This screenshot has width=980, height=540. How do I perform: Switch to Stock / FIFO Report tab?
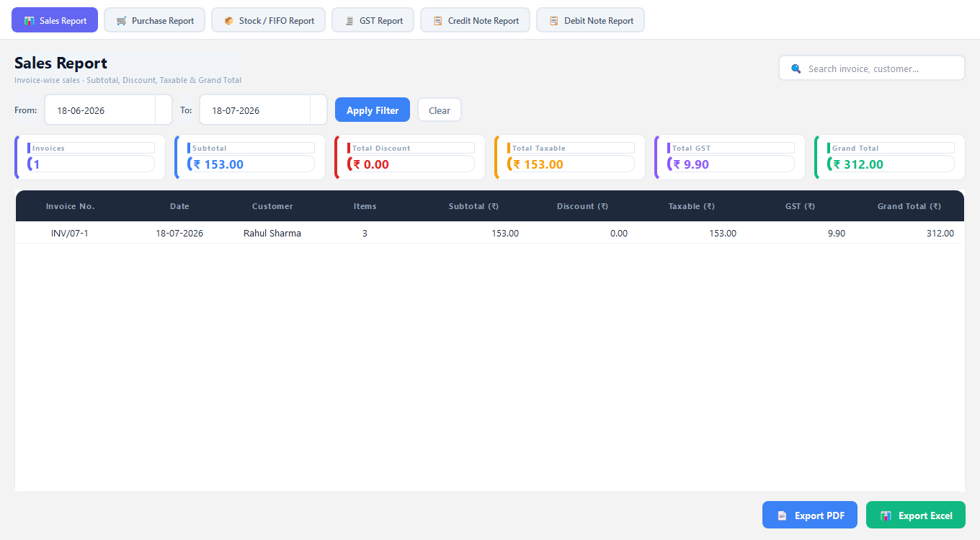(x=268, y=20)
